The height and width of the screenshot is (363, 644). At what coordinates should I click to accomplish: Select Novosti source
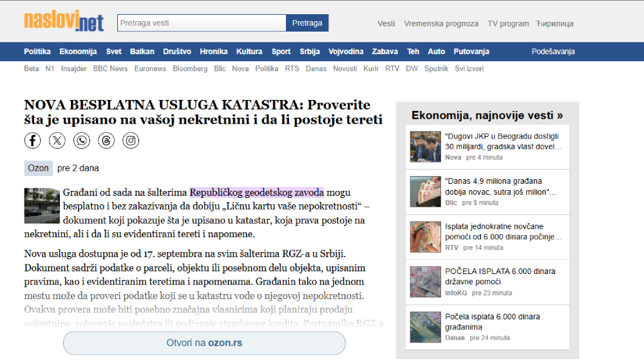click(x=345, y=68)
